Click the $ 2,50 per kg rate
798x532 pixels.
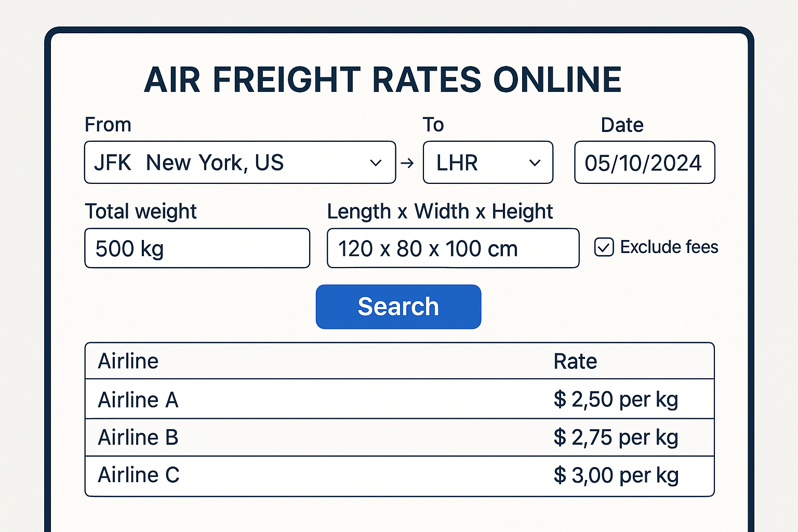pyautogui.click(x=616, y=400)
